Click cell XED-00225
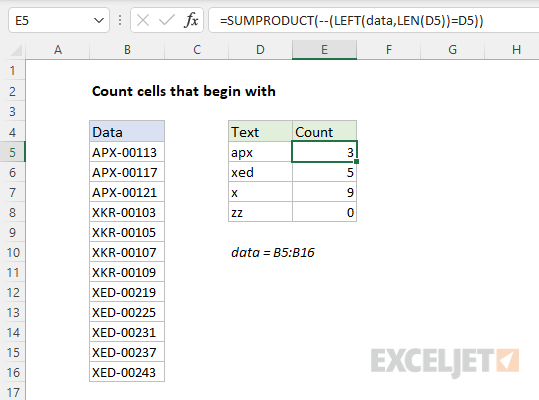 [x=127, y=312]
